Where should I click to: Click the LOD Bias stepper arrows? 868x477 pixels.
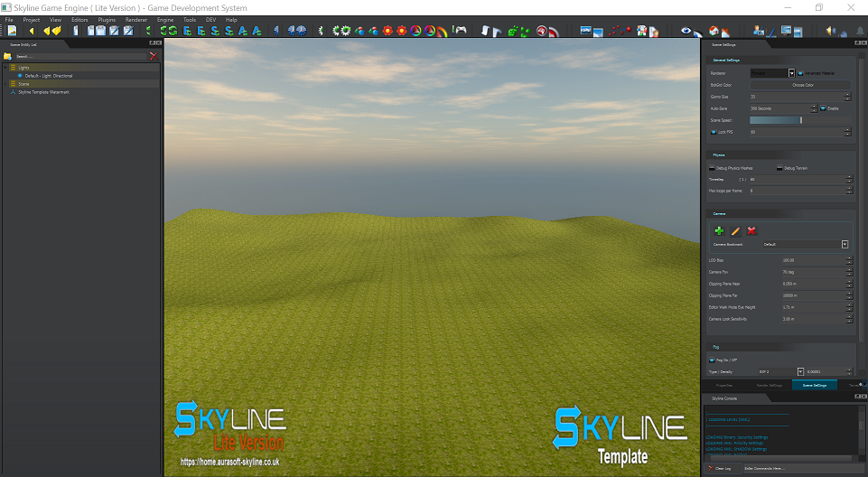coord(849,260)
